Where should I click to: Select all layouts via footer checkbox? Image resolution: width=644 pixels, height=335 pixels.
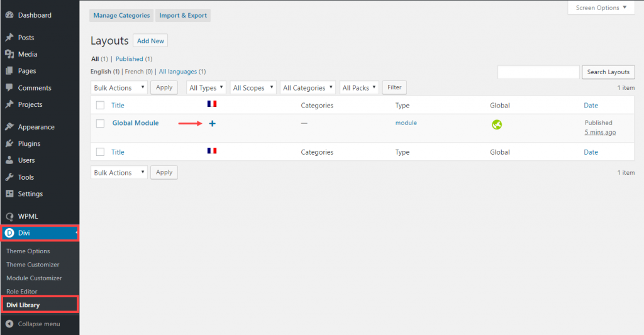[x=100, y=152]
